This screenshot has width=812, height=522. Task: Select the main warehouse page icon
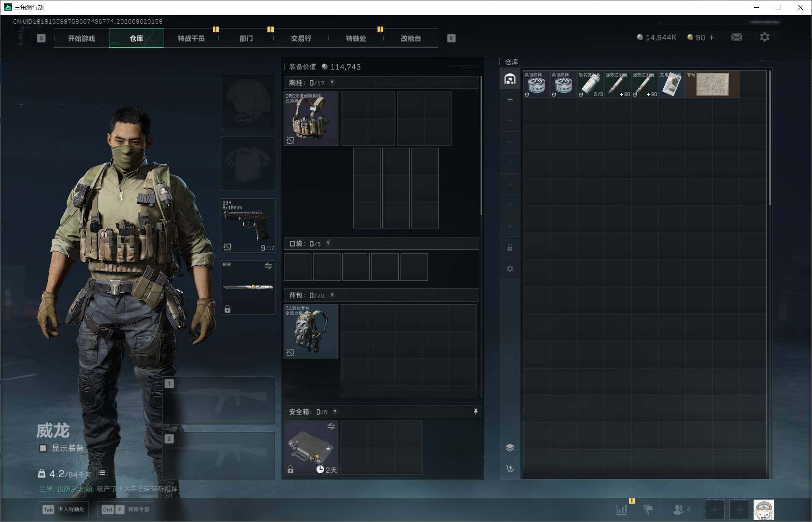pos(510,79)
